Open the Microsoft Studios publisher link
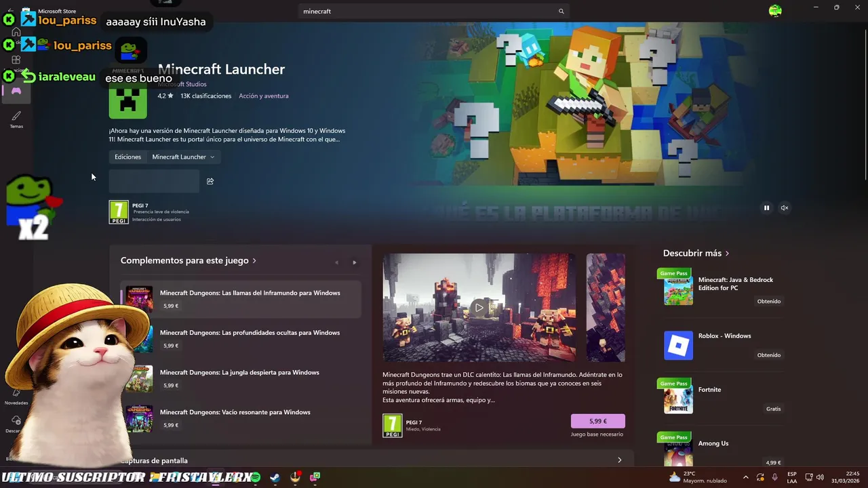 point(182,84)
